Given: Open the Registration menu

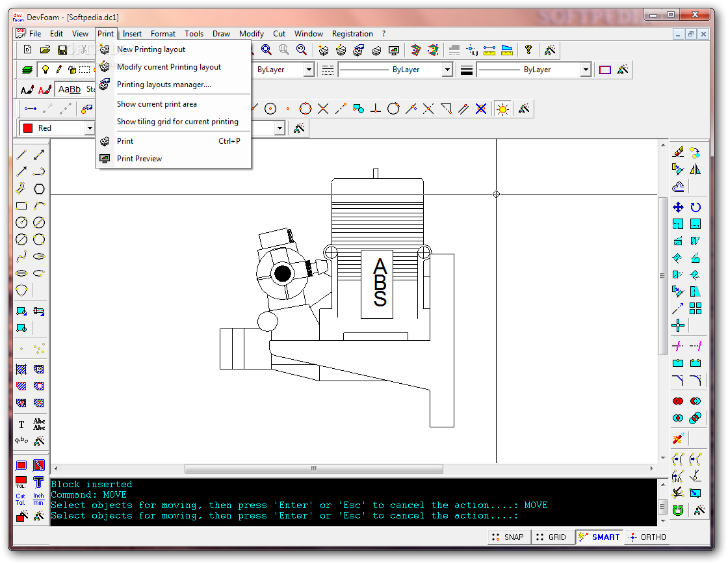Looking at the screenshot, I should [x=352, y=34].
